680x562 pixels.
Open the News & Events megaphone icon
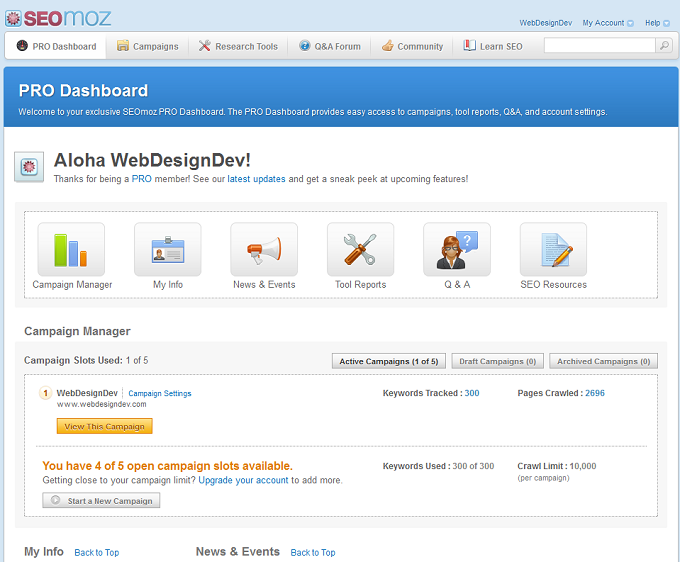[x=264, y=249]
